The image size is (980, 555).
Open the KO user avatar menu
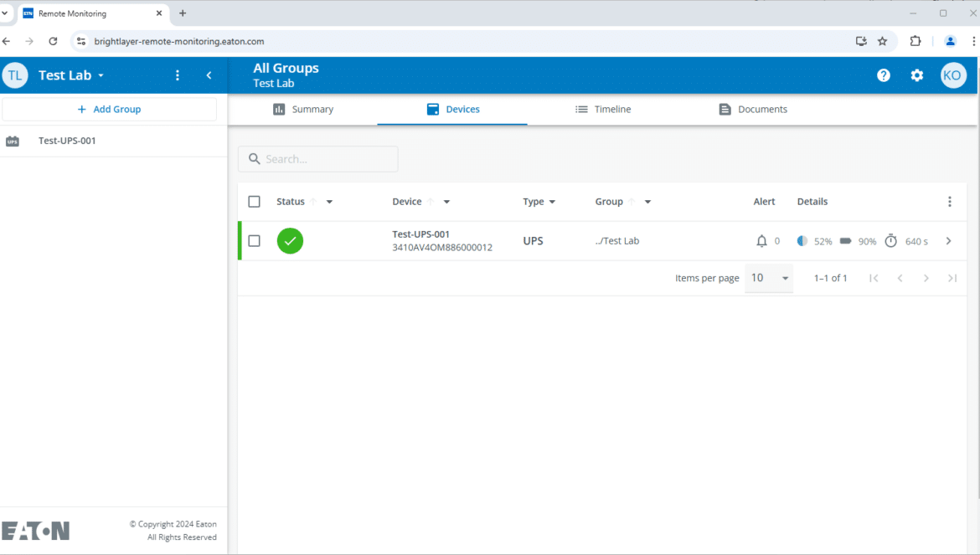(x=953, y=75)
